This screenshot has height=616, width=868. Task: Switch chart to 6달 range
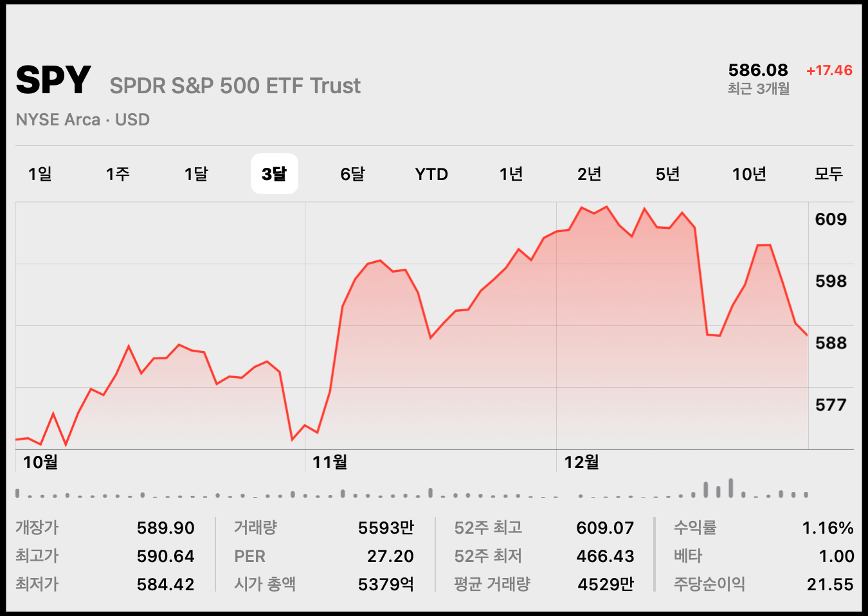point(352,174)
